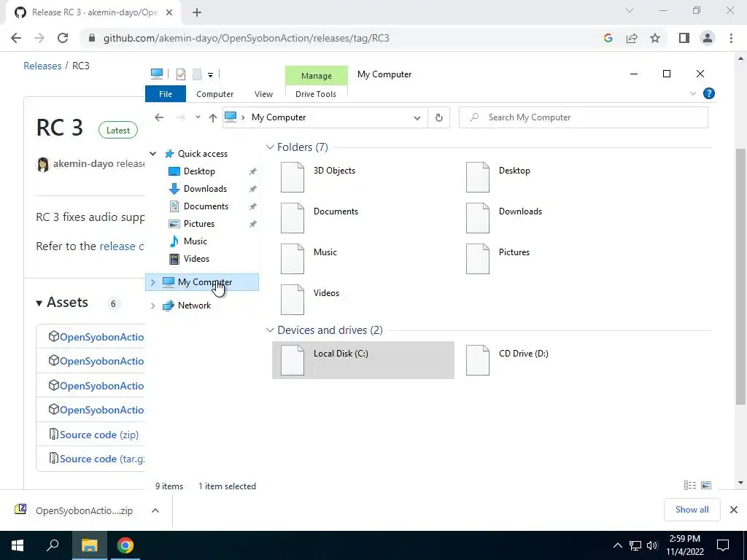The width and height of the screenshot is (747, 560).
Task: Open Chrome three-dot menu
Action: [x=731, y=38]
